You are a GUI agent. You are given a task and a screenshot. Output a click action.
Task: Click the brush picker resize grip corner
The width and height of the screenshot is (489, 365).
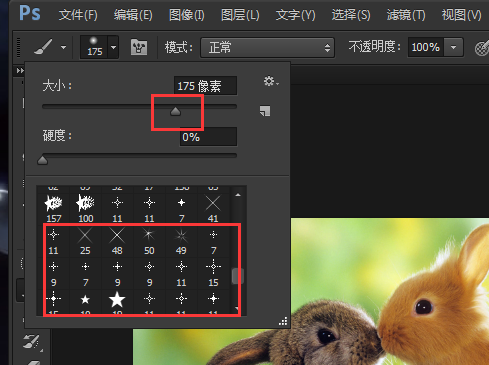point(283,321)
